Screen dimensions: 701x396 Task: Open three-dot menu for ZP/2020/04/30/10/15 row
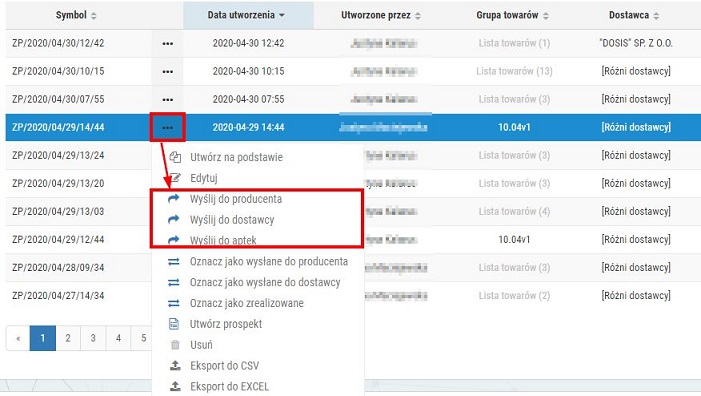point(168,72)
